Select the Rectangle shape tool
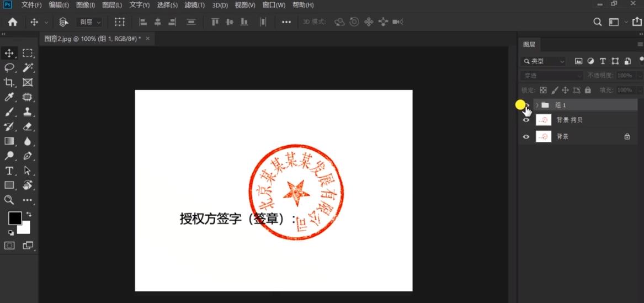Screen dimensions: 644x303 [9, 185]
